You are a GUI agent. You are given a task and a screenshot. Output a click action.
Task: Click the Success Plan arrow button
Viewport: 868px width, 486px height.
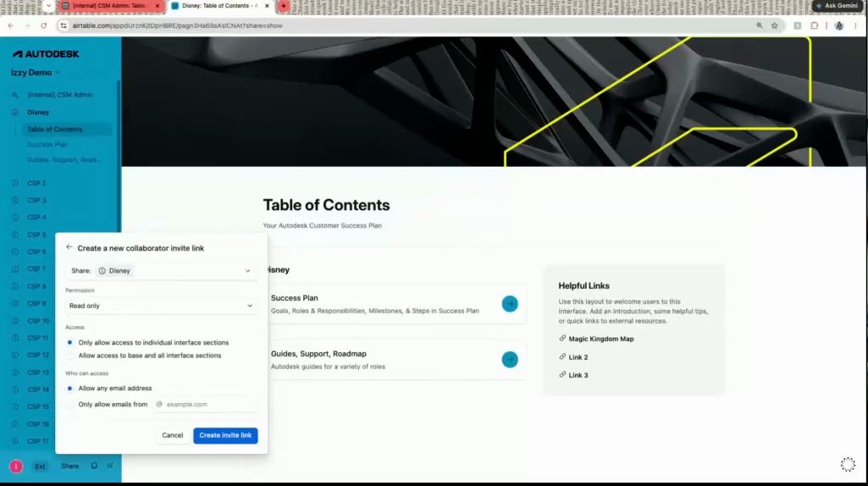(x=510, y=304)
